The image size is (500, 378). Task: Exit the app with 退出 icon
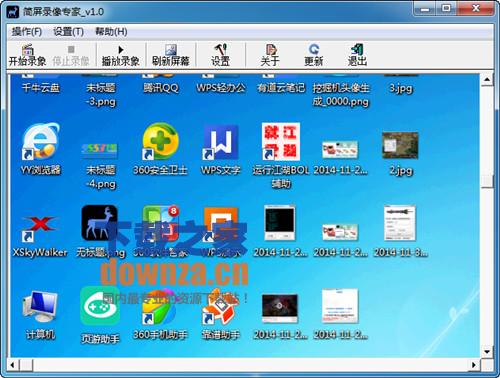tap(357, 55)
